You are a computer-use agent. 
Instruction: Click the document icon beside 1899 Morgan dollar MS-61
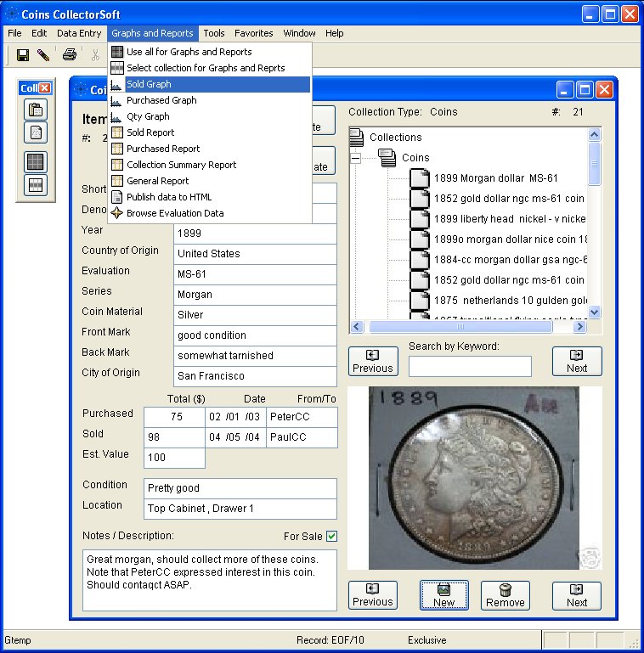point(420,178)
